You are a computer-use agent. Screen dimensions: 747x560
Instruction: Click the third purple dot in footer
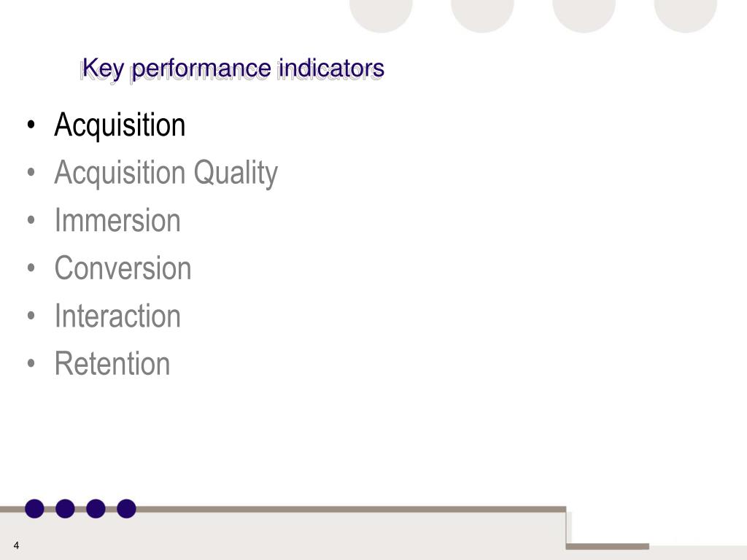click(x=96, y=508)
